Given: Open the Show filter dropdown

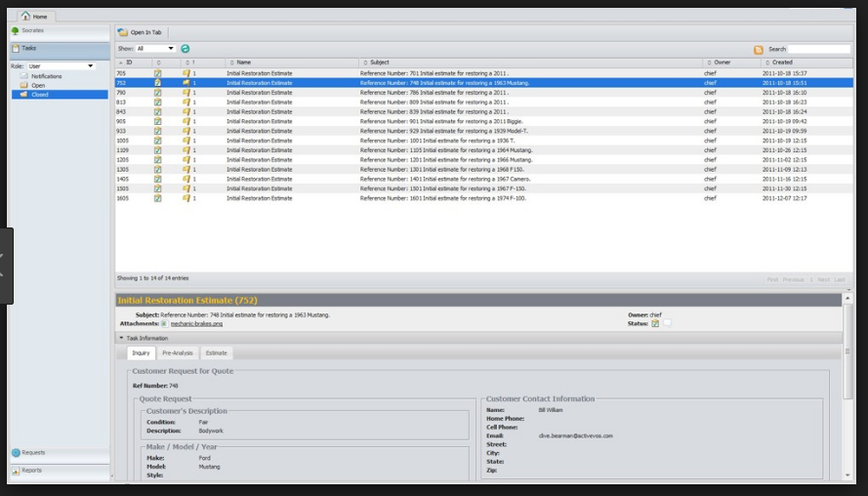Looking at the screenshot, I should pos(155,49).
